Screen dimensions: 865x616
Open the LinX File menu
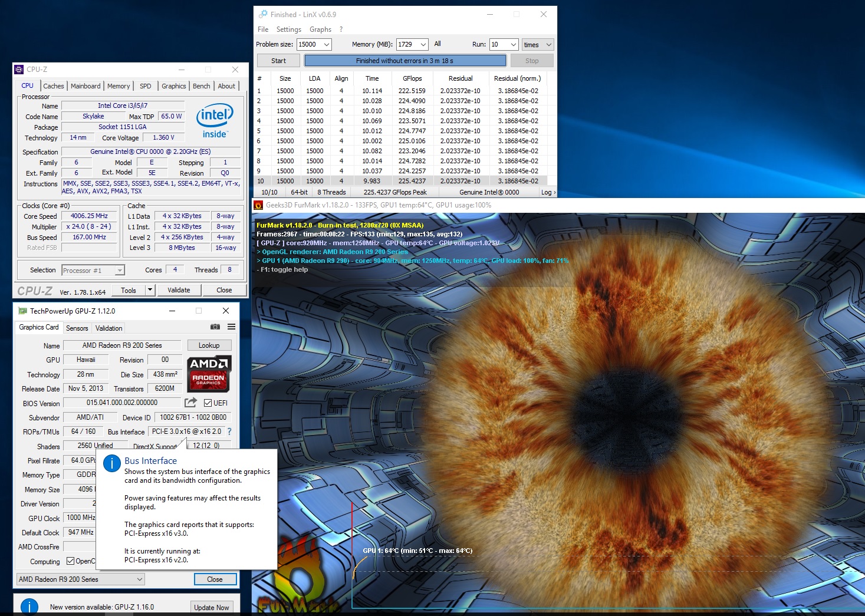click(x=263, y=29)
